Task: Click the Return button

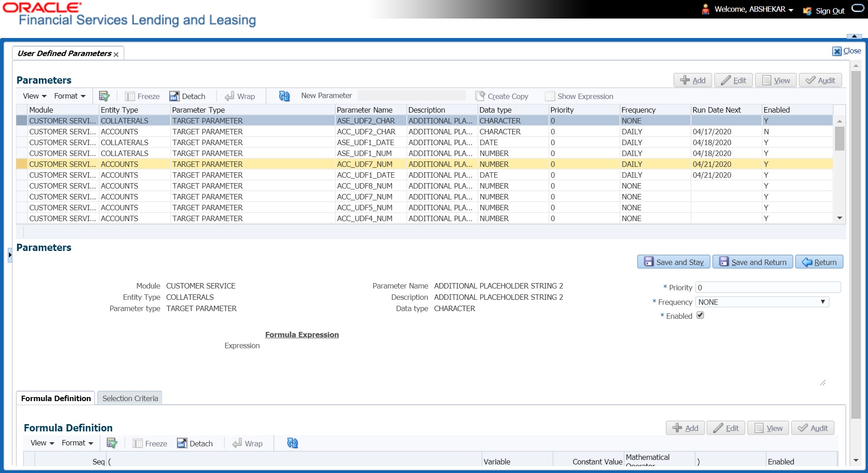Action: [x=820, y=262]
